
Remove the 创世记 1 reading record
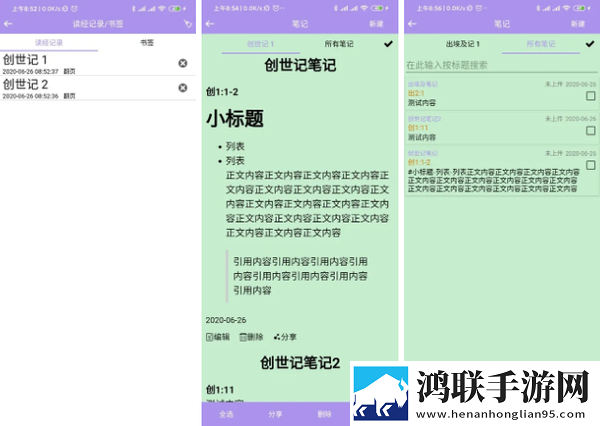tap(183, 63)
